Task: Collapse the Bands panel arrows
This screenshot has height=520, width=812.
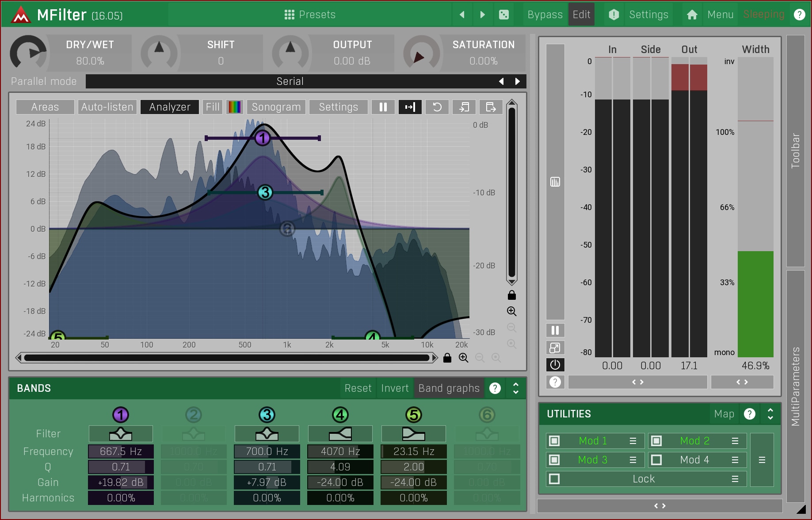Action: pos(515,388)
